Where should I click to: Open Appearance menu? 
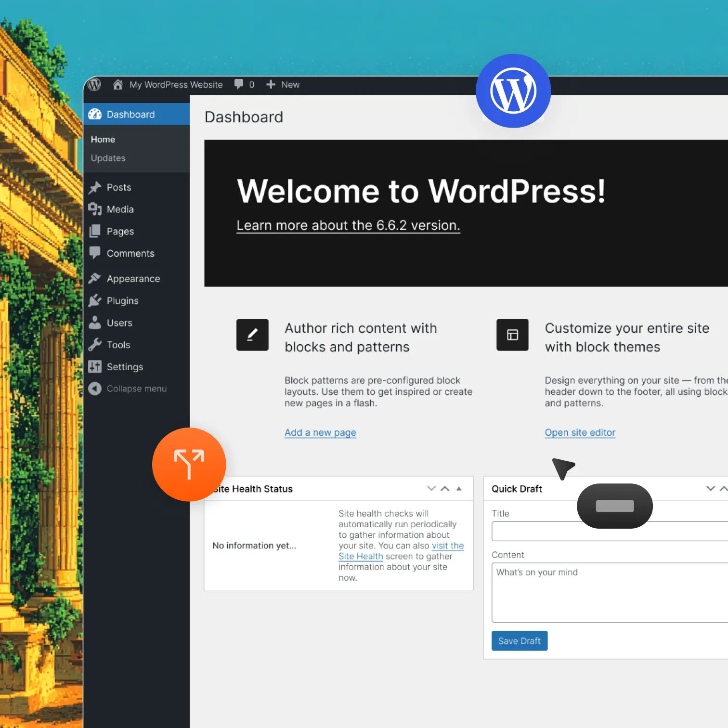133,279
